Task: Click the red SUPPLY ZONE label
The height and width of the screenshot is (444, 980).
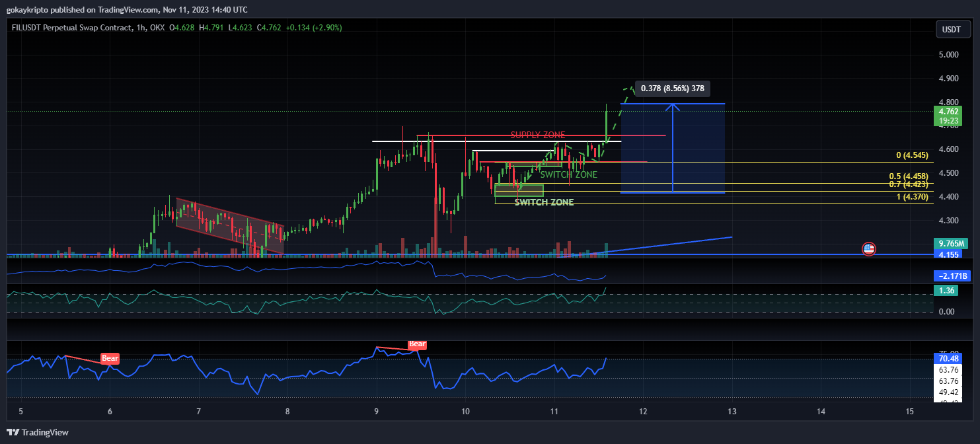Action: point(538,135)
